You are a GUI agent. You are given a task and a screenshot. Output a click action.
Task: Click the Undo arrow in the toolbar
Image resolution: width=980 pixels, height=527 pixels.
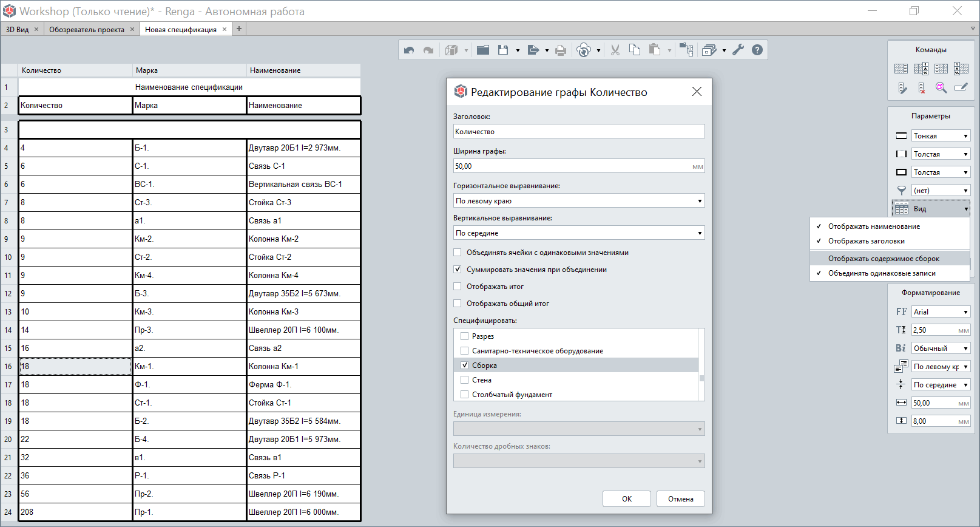pos(409,50)
